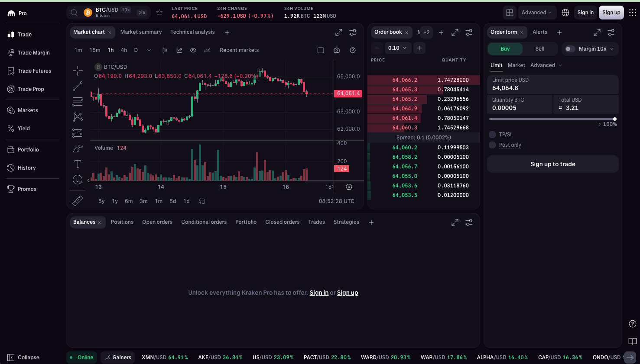Open help center question mark
640x364 pixels.
[633, 324]
